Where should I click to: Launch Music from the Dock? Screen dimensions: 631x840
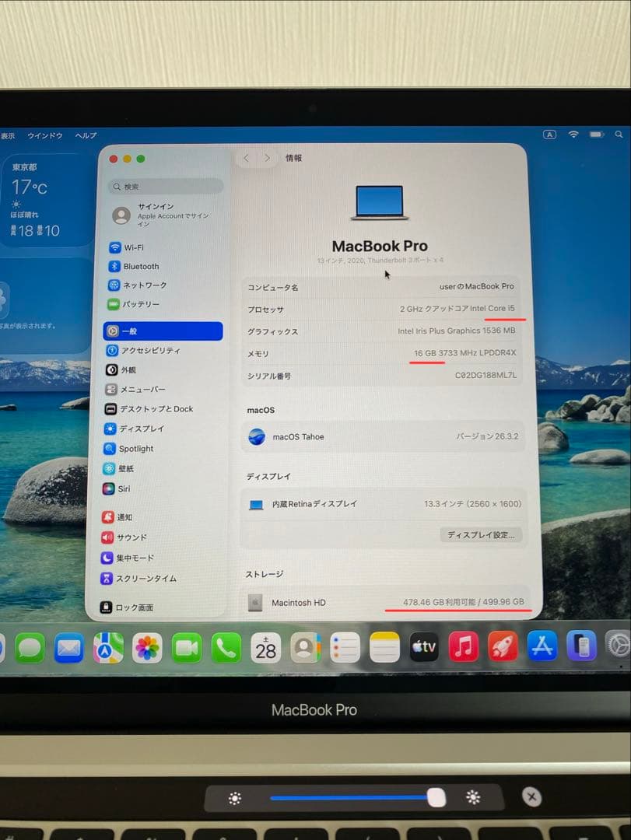463,646
